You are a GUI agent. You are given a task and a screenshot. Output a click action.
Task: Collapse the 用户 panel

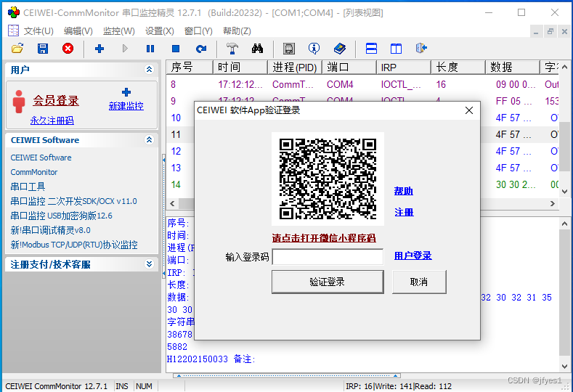pyautogui.click(x=149, y=70)
